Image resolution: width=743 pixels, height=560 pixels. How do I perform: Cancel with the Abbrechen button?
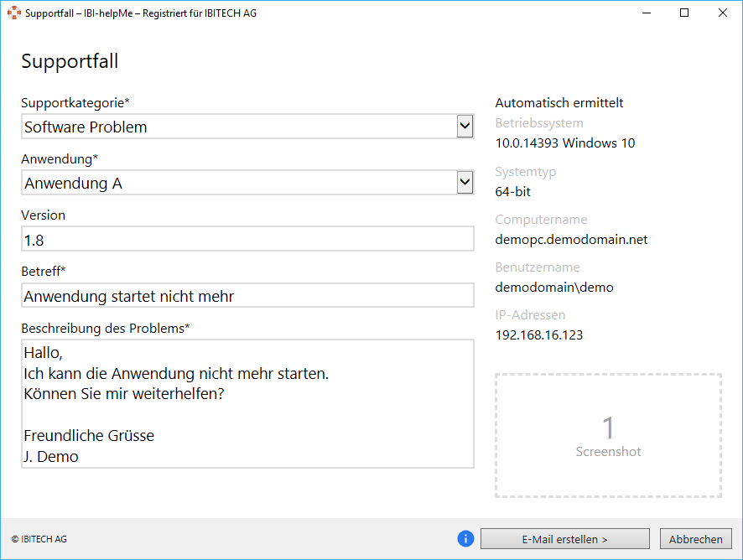pos(695,539)
